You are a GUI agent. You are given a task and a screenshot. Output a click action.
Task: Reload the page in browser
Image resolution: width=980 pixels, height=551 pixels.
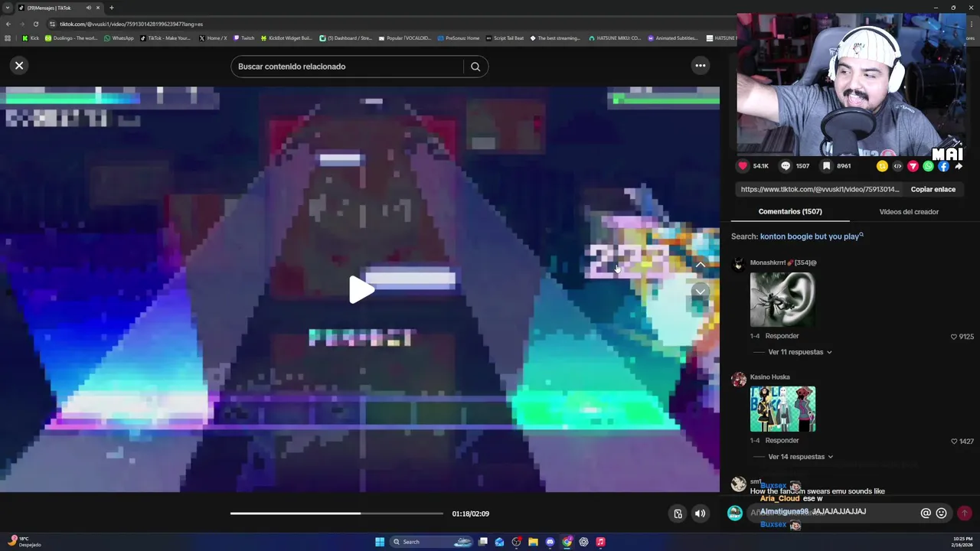pyautogui.click(x=35, y=24)
